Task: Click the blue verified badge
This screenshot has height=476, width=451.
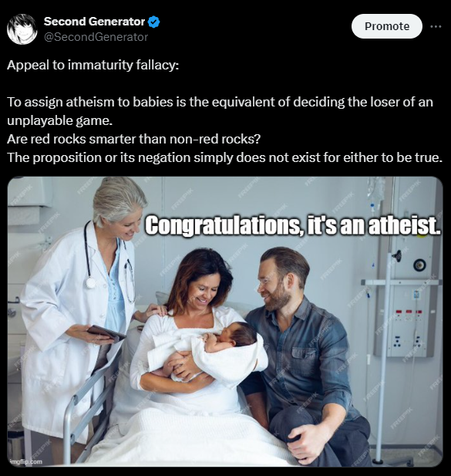Action: [x=153, y=22]
